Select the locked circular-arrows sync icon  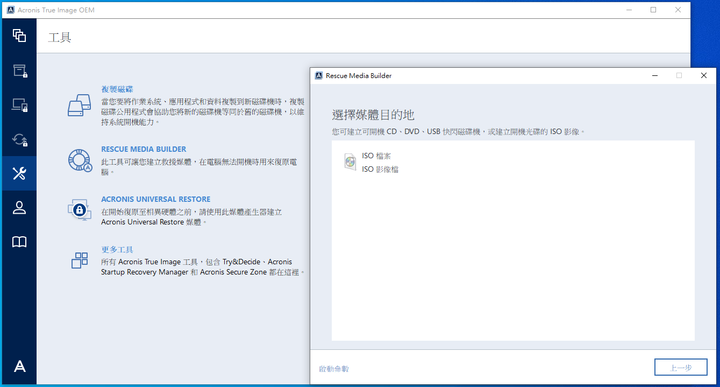[x=19, y=140]
